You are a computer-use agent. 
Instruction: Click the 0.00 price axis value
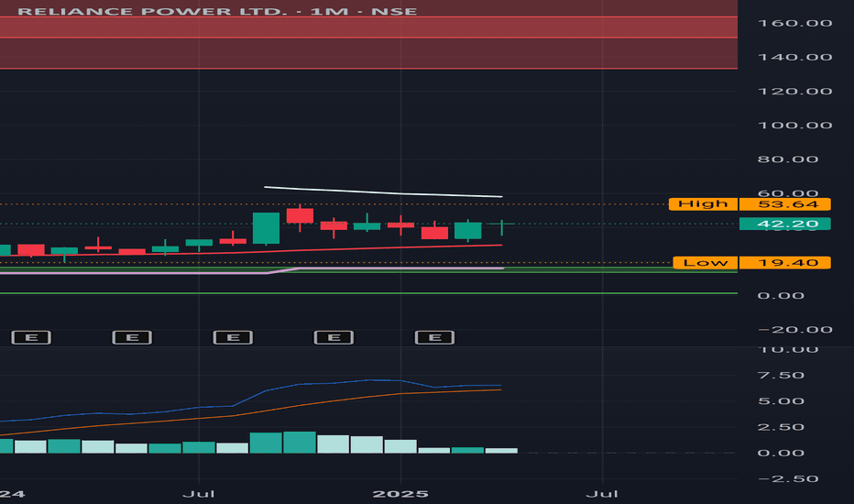pyautogui.click(x=781, y=295)
